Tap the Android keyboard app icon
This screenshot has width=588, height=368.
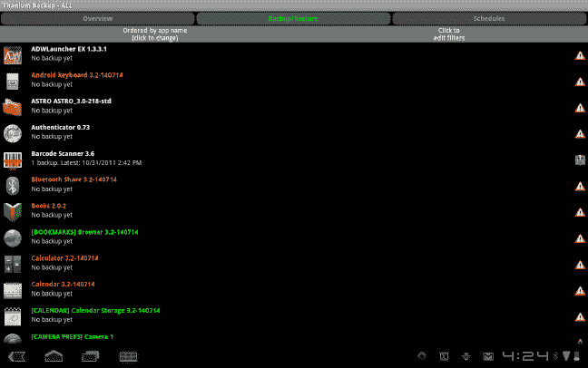13,81
